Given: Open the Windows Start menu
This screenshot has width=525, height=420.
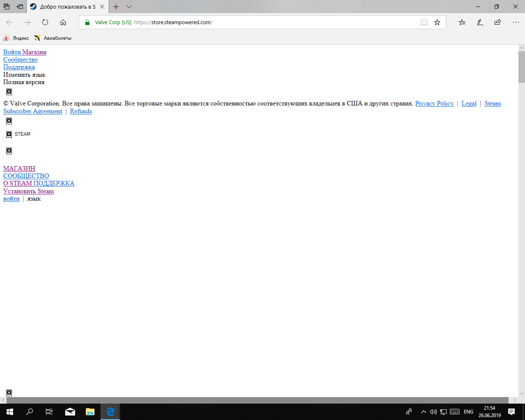Looking at the screenshot, I should click(x=10, y=412).
